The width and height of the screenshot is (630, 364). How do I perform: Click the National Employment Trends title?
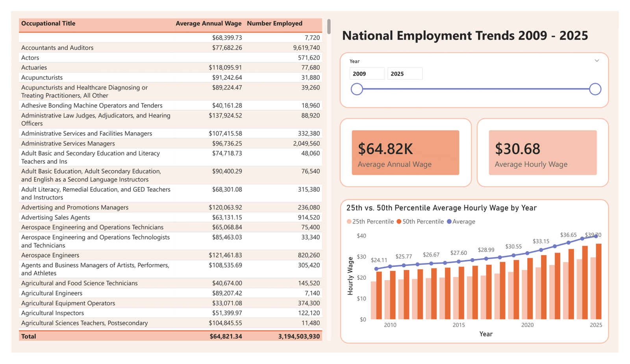coord(465,35)
